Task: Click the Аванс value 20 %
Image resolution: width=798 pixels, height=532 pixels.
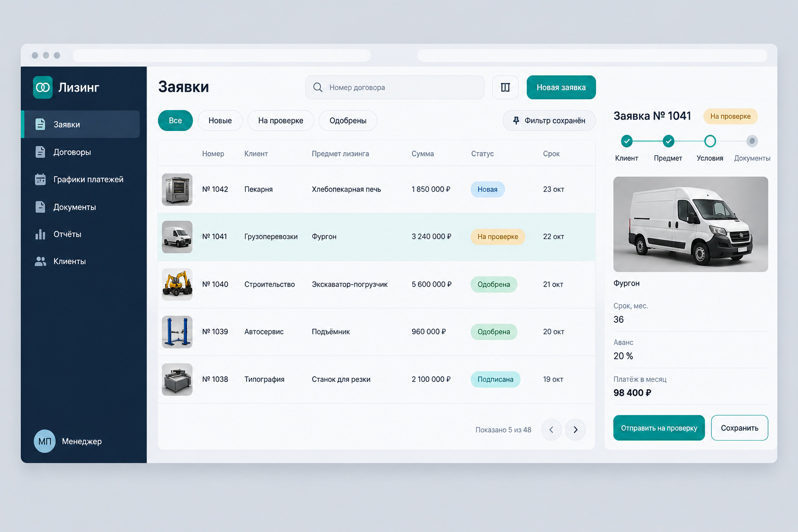Action: [x=623, y=356]
